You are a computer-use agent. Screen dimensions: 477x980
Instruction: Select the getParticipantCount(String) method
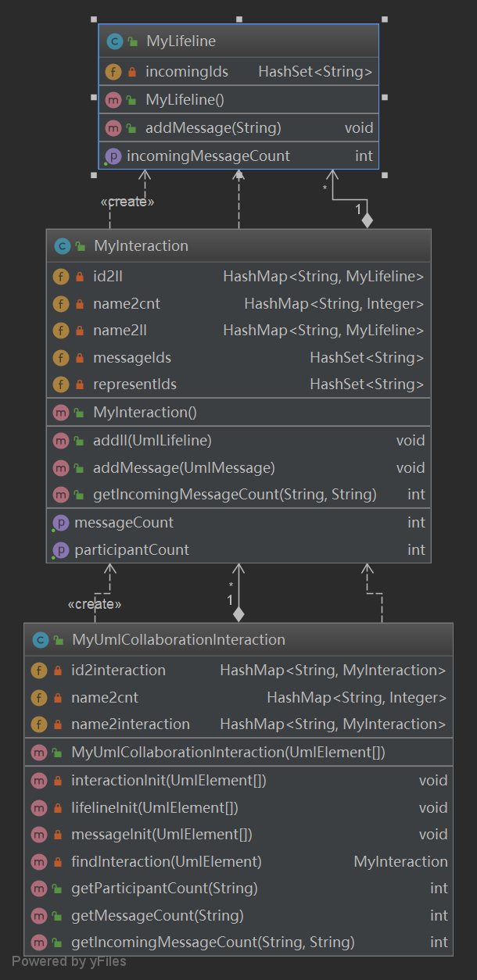point(238,889)
